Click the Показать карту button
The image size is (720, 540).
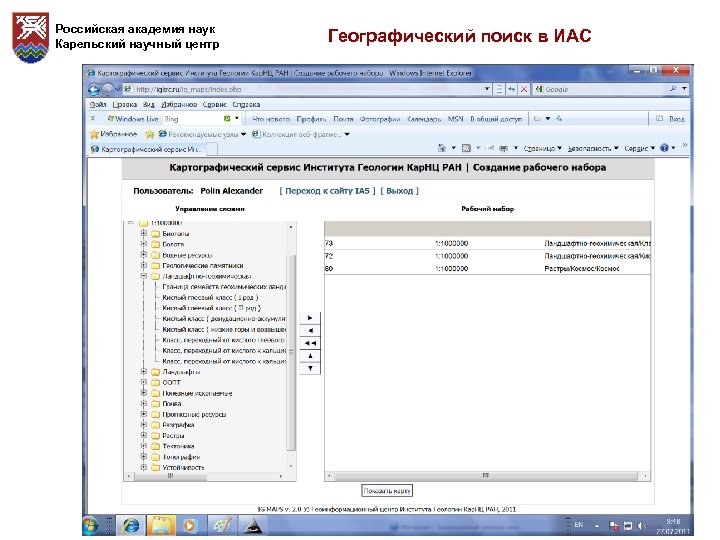tap(387, 491)
